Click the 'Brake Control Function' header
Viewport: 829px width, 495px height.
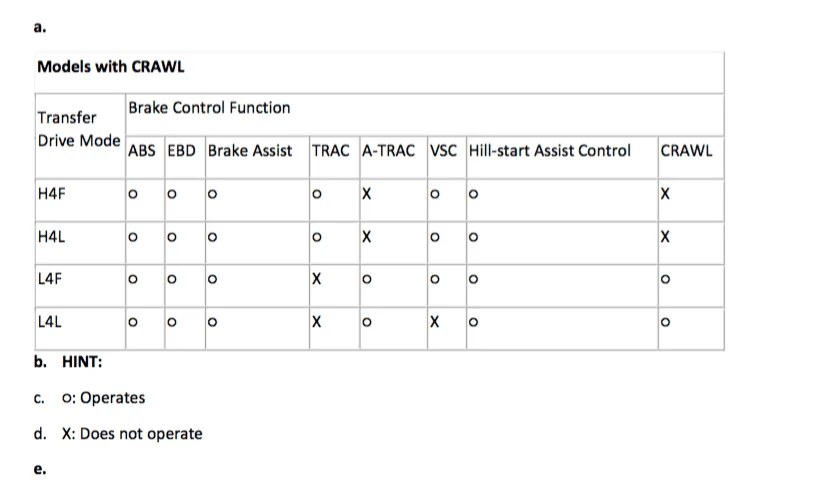209,108
